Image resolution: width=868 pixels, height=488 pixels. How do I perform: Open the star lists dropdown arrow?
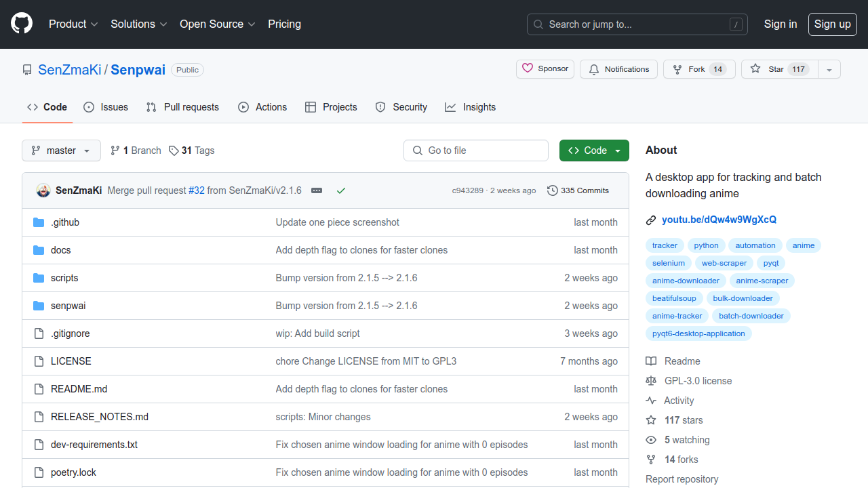tap(829, 69)
